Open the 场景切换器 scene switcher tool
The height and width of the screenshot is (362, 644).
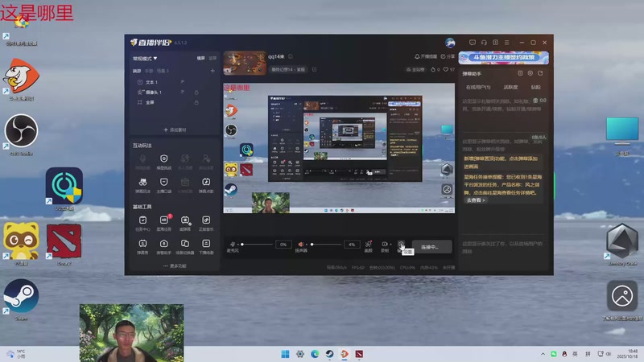pos(185,247)
